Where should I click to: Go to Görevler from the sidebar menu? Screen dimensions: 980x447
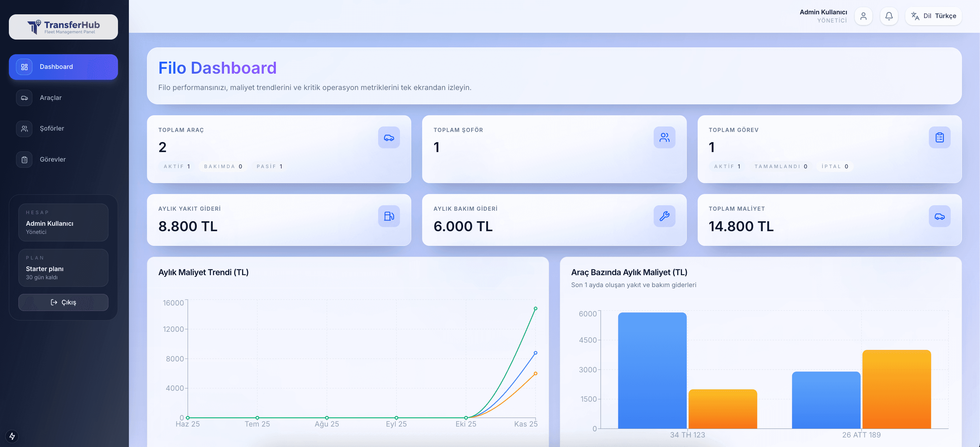53,159
